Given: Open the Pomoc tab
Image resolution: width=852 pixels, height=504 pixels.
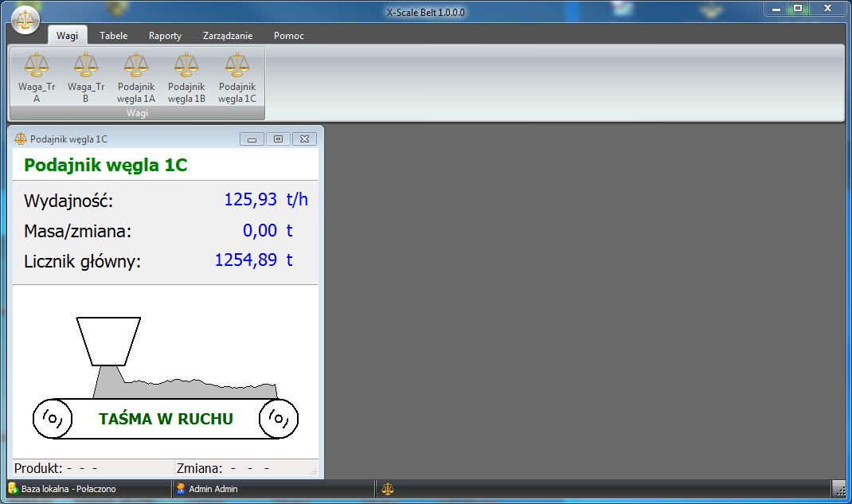Looking at the screenshot, I should pos(288,36).
